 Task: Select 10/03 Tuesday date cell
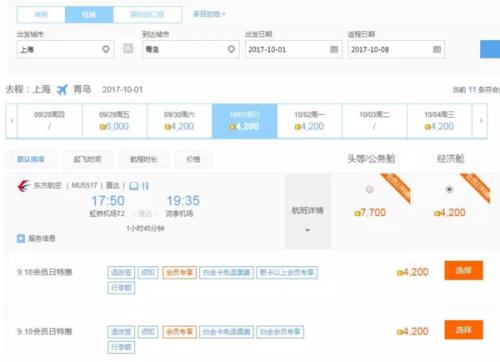point(374,121)
